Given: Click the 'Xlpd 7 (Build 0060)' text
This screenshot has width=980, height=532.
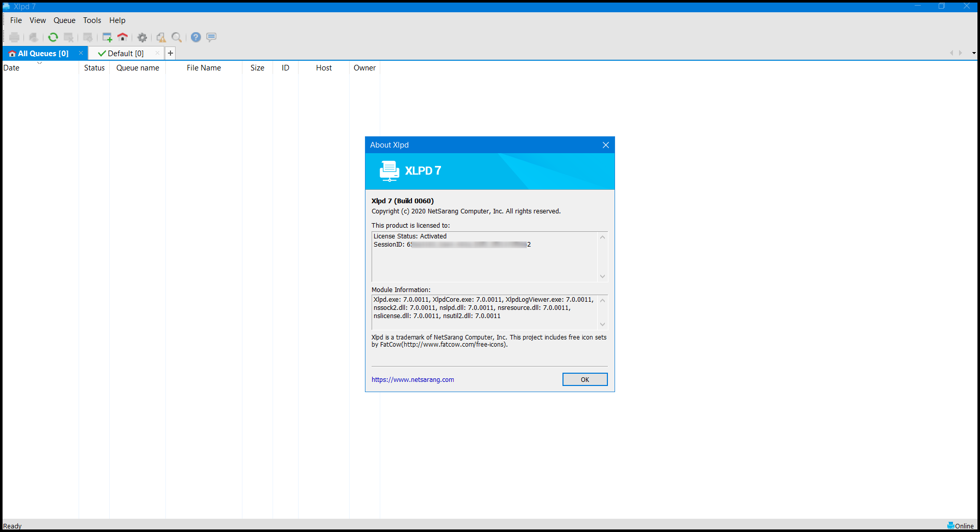Looking at the screenshot, I should 403,201.
